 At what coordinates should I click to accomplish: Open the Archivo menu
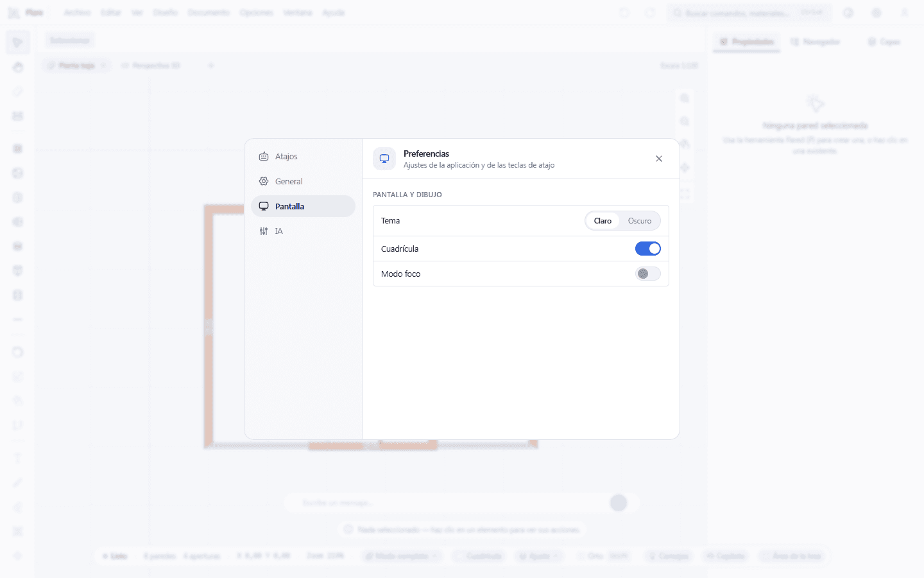[77, 13]
